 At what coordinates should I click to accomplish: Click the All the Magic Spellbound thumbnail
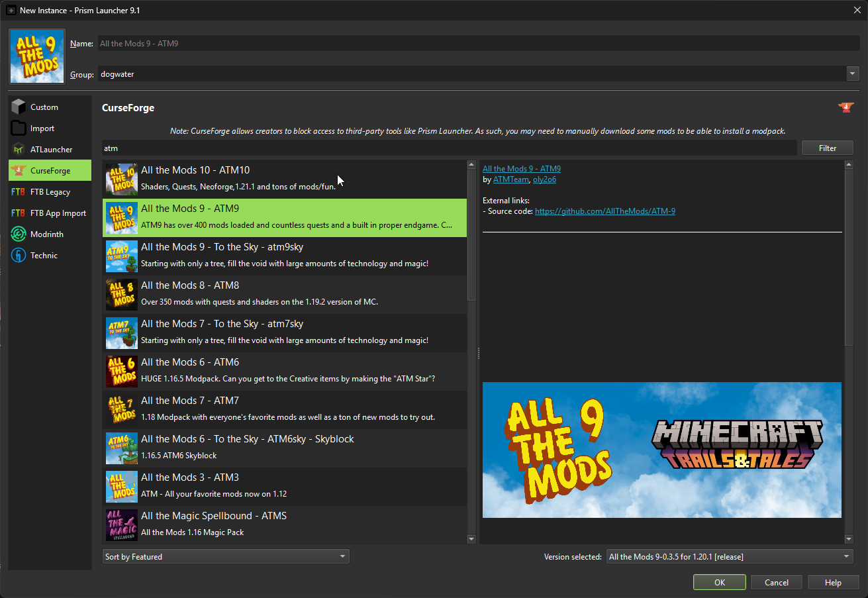coord(122,525)
